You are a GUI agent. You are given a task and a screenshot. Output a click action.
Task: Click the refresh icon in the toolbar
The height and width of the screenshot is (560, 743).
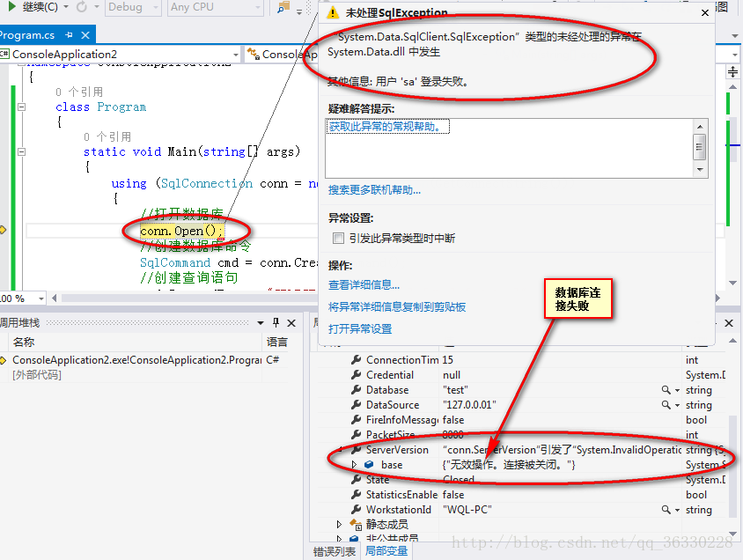pos(82,7)
